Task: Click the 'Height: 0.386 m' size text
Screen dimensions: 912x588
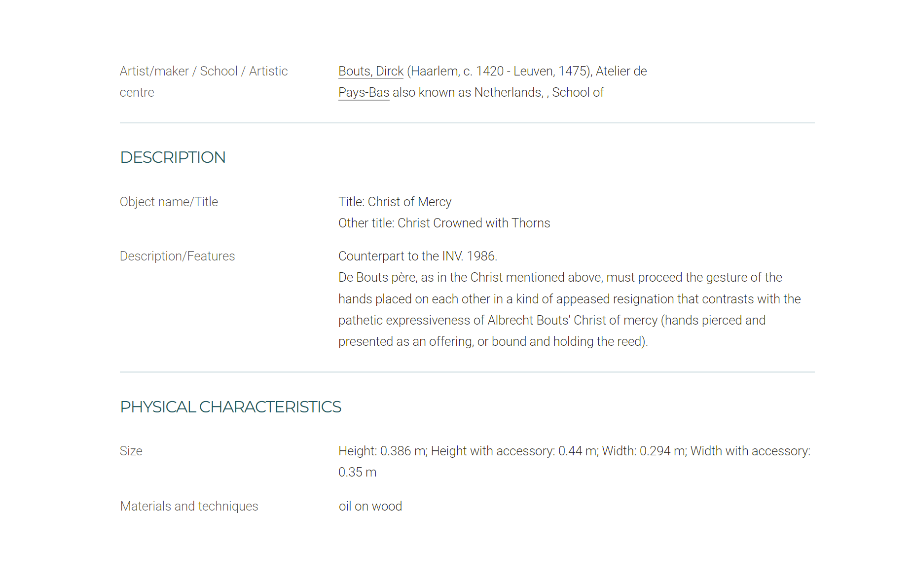Action: coord(382,451)
